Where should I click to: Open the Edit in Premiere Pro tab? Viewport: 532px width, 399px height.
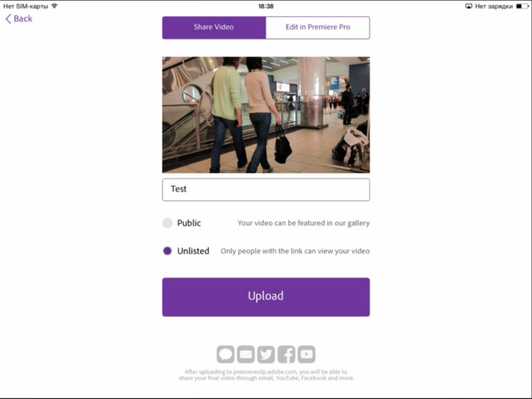click(318, 27)
